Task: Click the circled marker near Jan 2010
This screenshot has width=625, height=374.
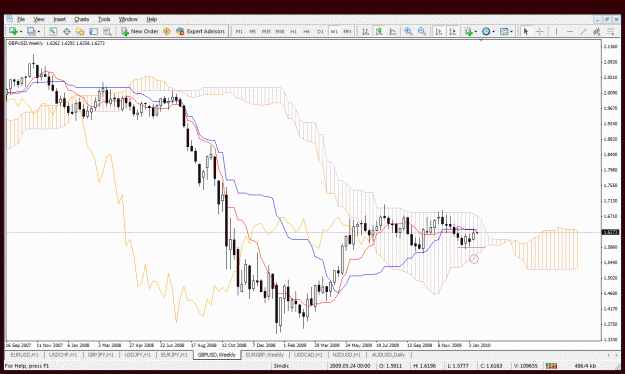Action: point(474,259)
